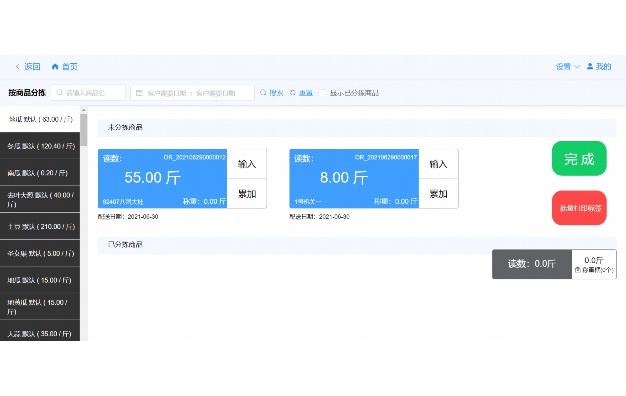Select the sidebar product priced 5.00/斤
The height and width of the screenshot is (396, 626).
[40, 253]
